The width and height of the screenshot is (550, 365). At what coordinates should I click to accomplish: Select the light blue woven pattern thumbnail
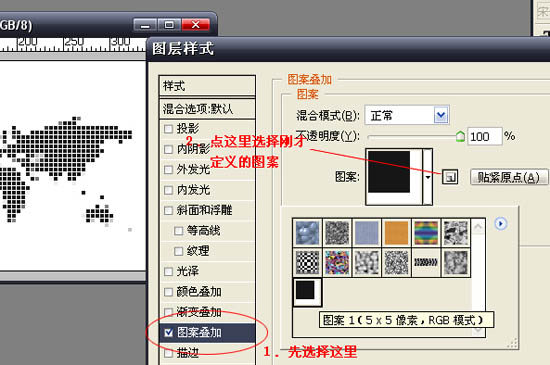[x=367, y=232]
